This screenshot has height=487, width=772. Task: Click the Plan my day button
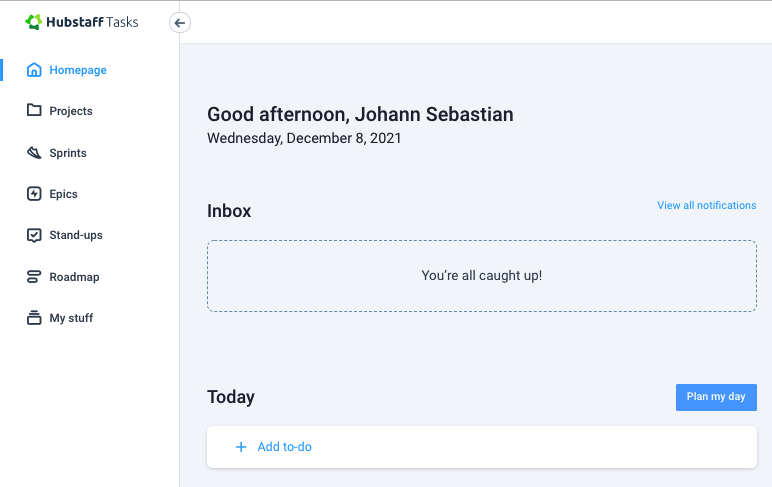coord(716,397)
